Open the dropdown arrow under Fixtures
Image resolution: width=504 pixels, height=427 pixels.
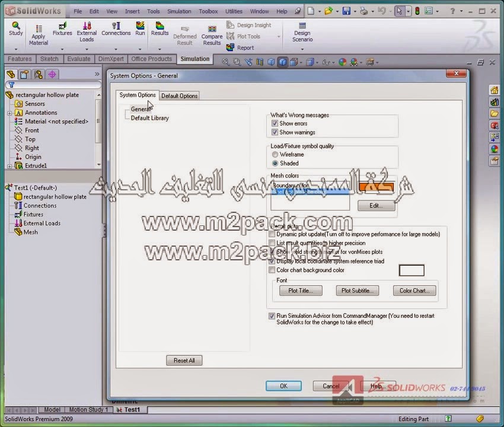click(x=62, y=49)
